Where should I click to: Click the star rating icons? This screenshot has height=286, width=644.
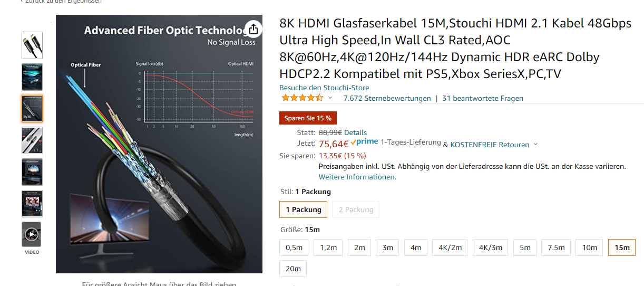coord(303,98)
